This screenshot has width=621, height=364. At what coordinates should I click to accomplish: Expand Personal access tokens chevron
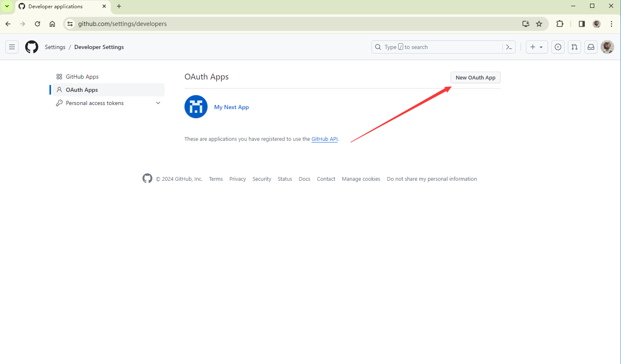tap(158, 103)
